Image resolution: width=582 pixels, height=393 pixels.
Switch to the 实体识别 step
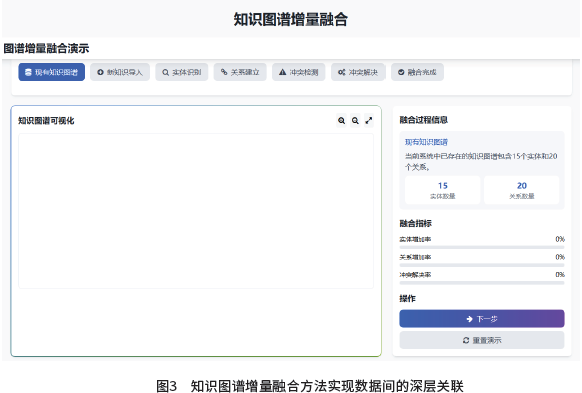pyautogui.click(x=182, y=72)
